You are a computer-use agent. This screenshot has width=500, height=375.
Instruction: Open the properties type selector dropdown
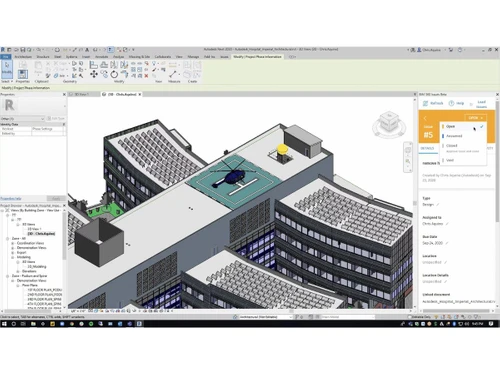pyautogui.click(x=22, y=119)
